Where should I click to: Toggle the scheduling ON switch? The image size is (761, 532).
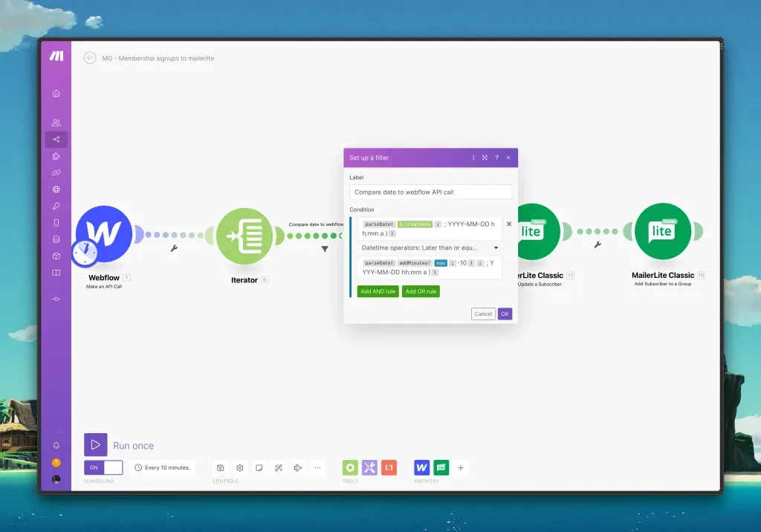[x=103, y=467]
